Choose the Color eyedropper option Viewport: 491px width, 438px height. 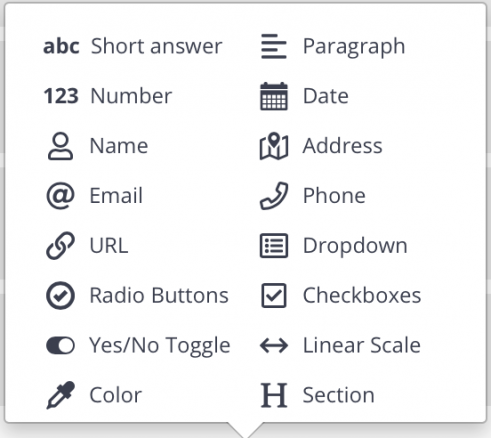point(94,395)
